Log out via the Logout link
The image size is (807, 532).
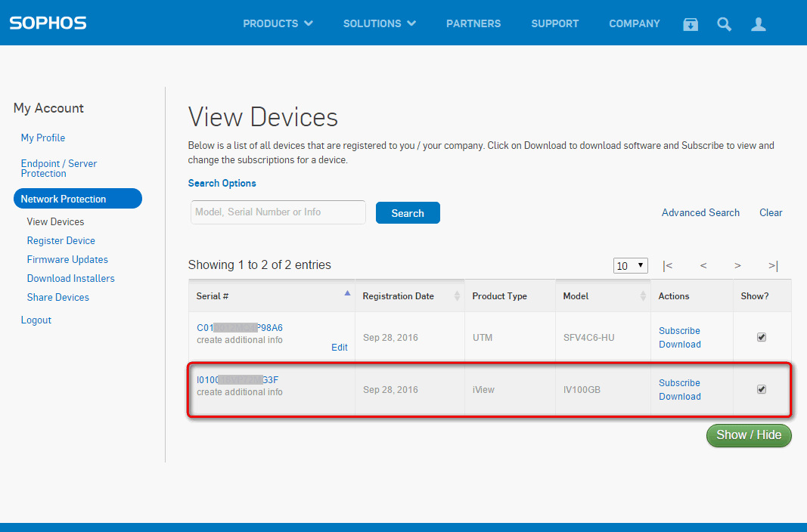click(36, 320)
